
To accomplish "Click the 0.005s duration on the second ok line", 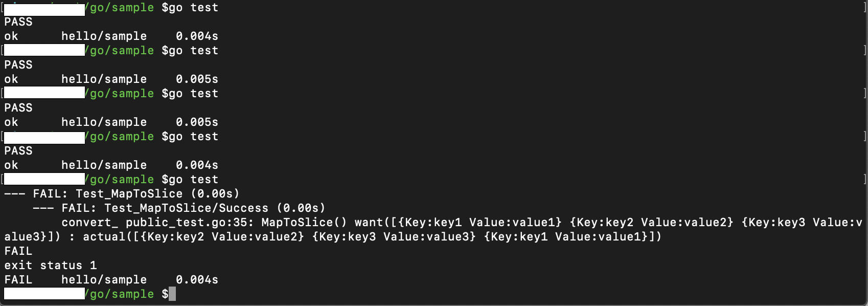I will [x=197, y=79].
